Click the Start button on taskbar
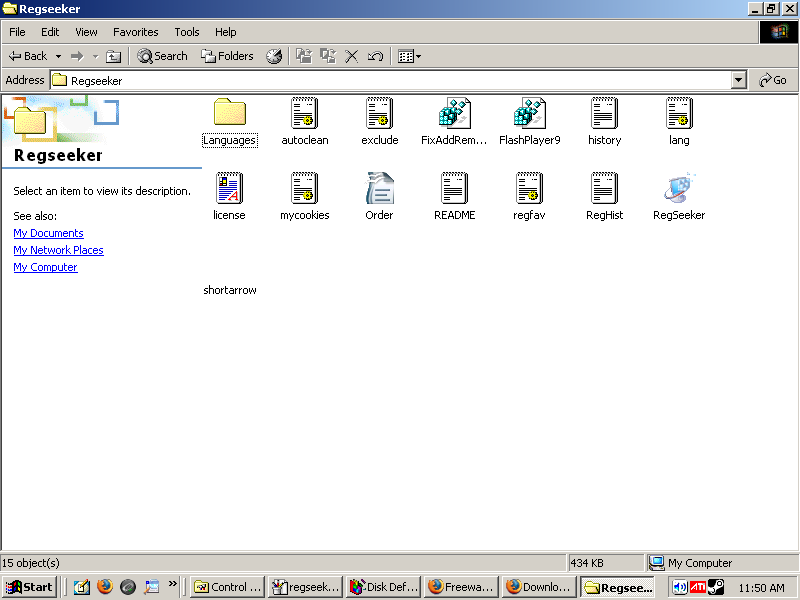This screenshot has width=800, height=600. [30, 587]
